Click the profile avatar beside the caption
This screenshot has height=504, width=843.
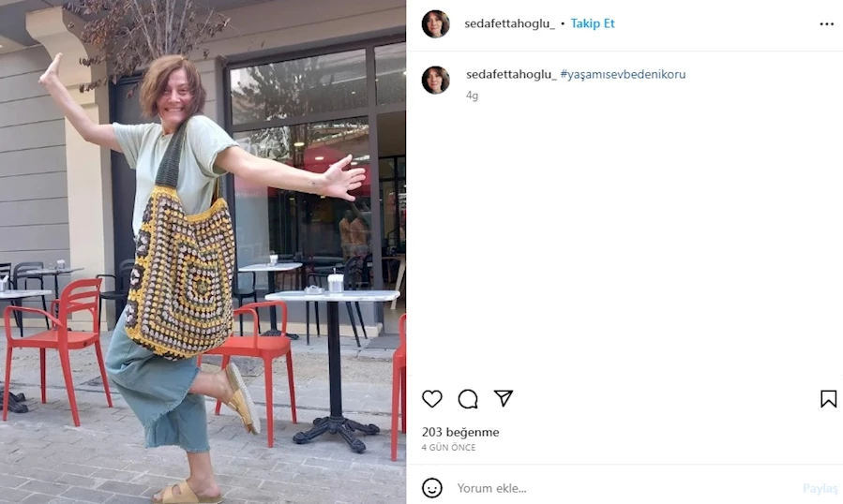pos(435,80)
